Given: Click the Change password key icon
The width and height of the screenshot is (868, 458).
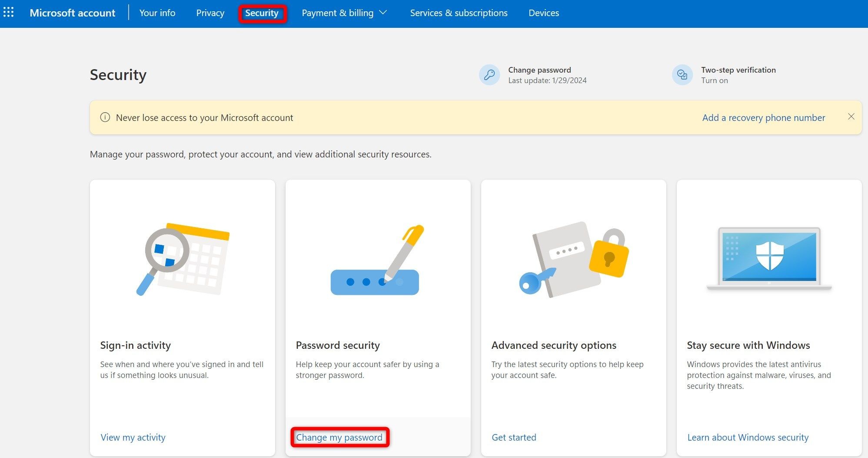Looking at the screenshot, I should (489, 75).
